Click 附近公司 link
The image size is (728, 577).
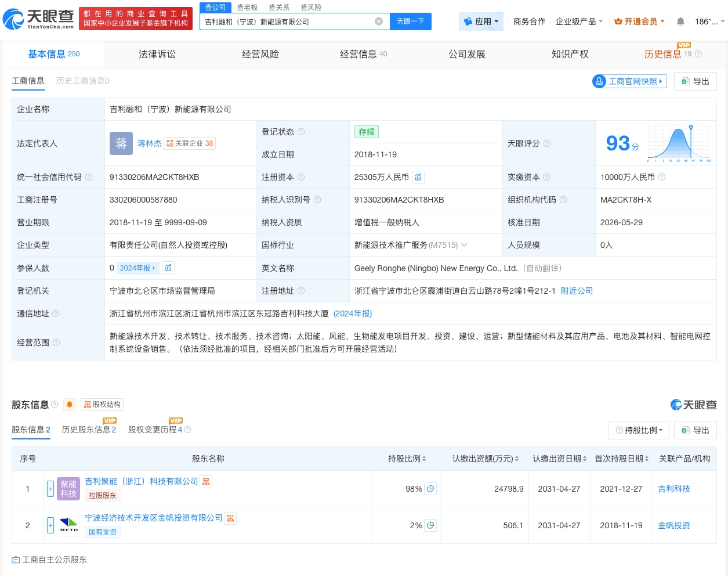tap(577, 291)
